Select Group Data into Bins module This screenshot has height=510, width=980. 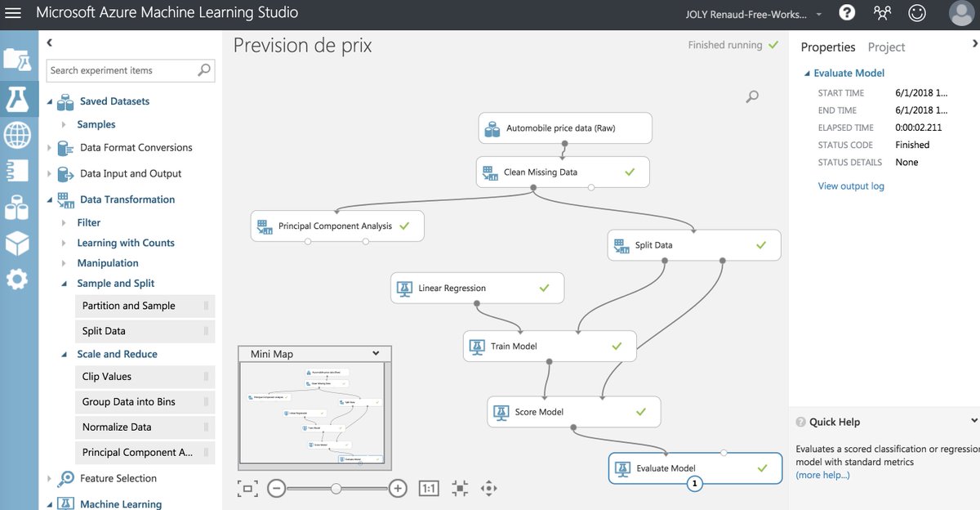coord(144,402)
